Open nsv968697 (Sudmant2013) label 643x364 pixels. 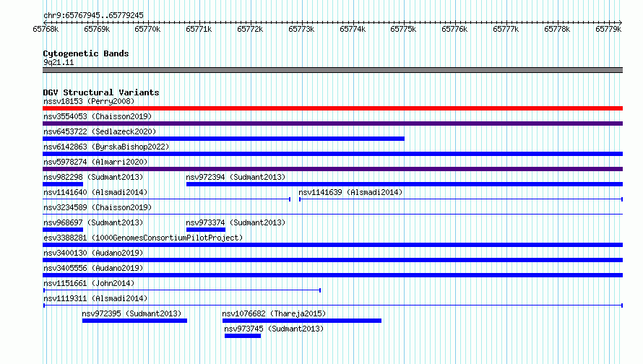tap(93, 222)
